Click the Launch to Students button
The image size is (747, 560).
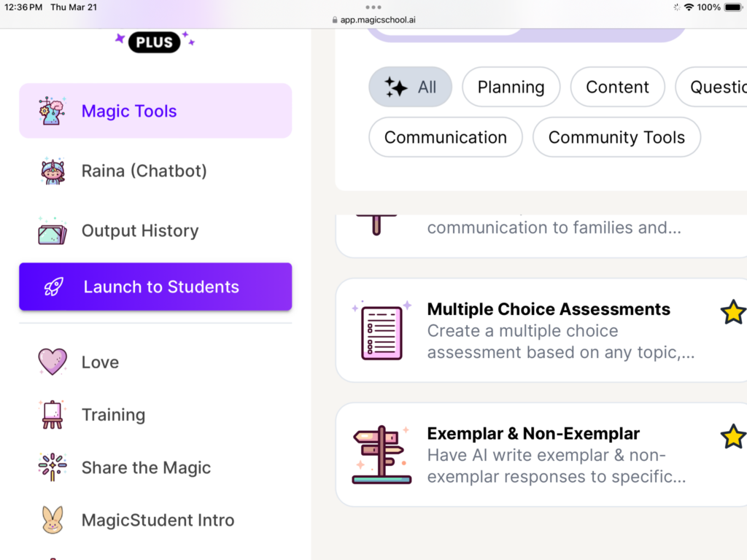[155, 287]
